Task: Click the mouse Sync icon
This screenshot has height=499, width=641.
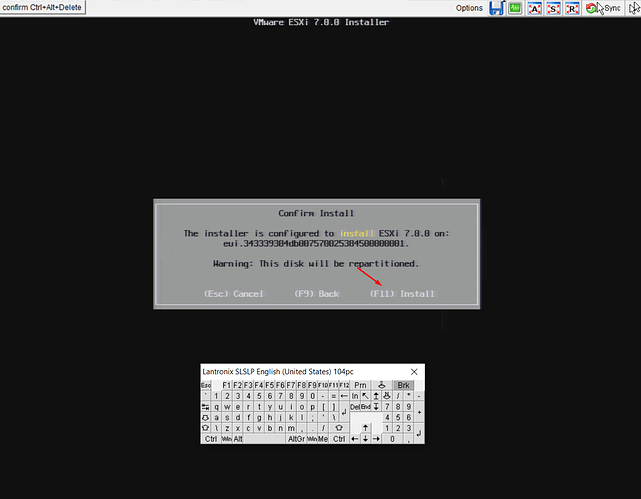Action: pos(604,8)
